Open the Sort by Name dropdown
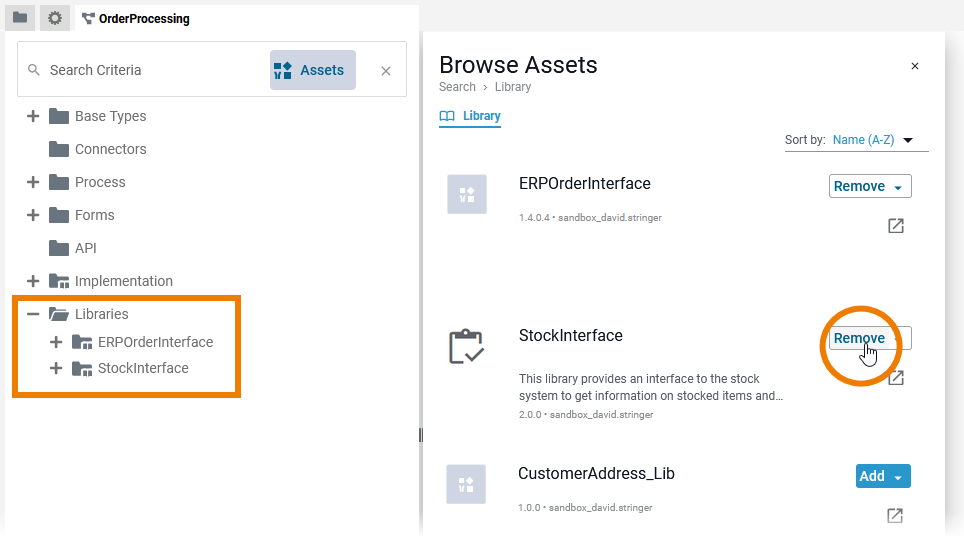Viewport: 964px width, 538px height. click(x=873, y=140)
